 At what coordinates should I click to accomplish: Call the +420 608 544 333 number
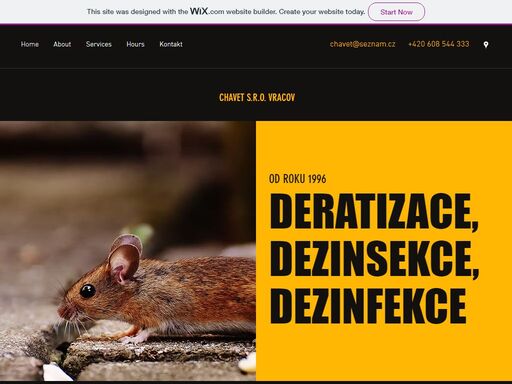click(438, 44)
